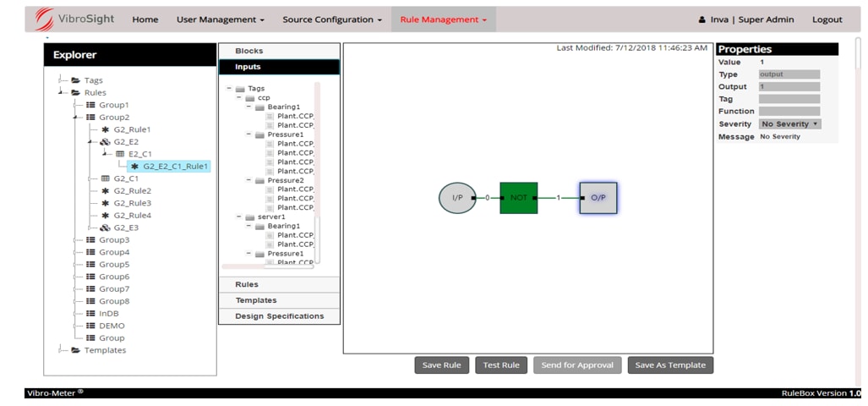Select the green NOT block

coord(518,197)
